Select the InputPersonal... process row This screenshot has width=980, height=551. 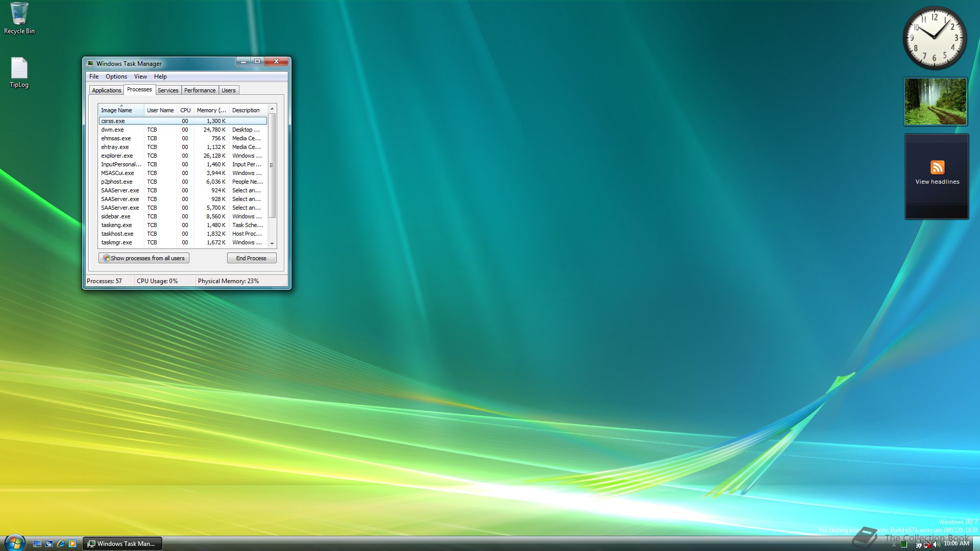[183, 164]
